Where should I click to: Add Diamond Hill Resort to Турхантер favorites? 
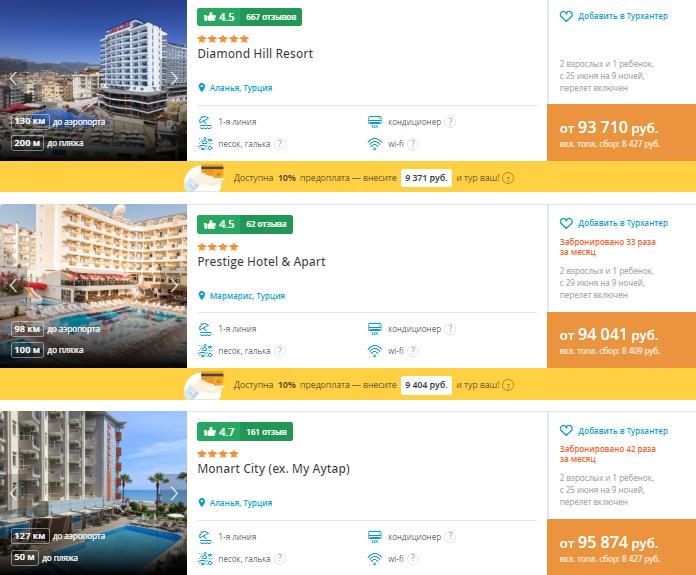pos(613,16)
